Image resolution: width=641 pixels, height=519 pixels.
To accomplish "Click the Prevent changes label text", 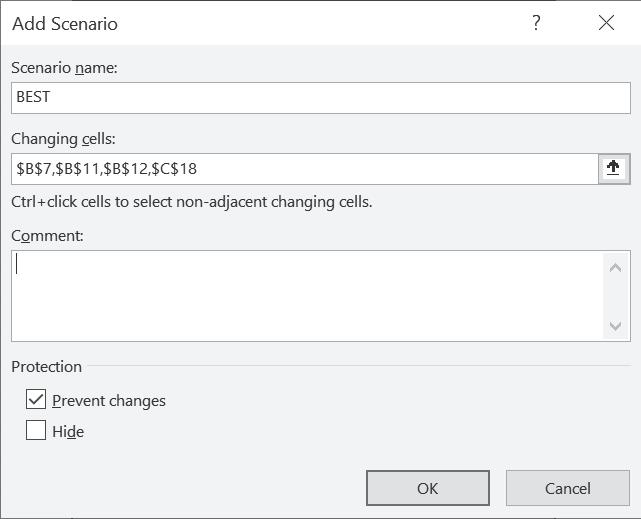I will pos(109,401).
